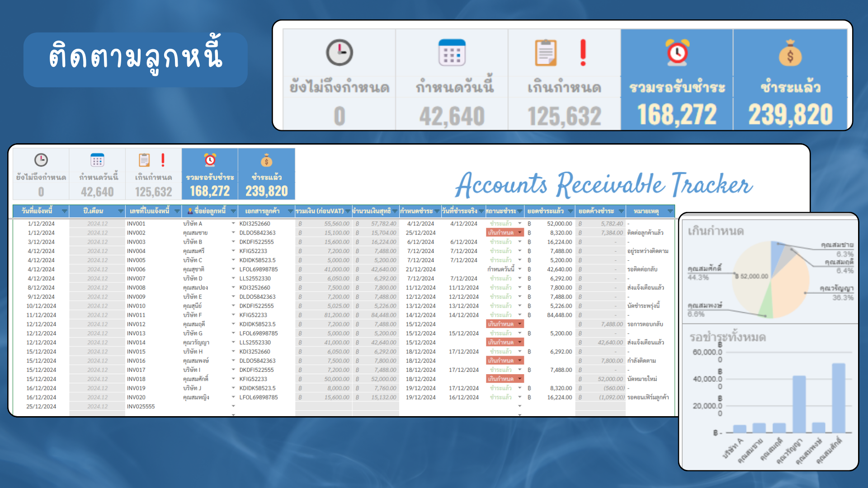Open the filter on ยอดค้างชำระ column
The width and height of the screenshot is (868, 488).
621,211
